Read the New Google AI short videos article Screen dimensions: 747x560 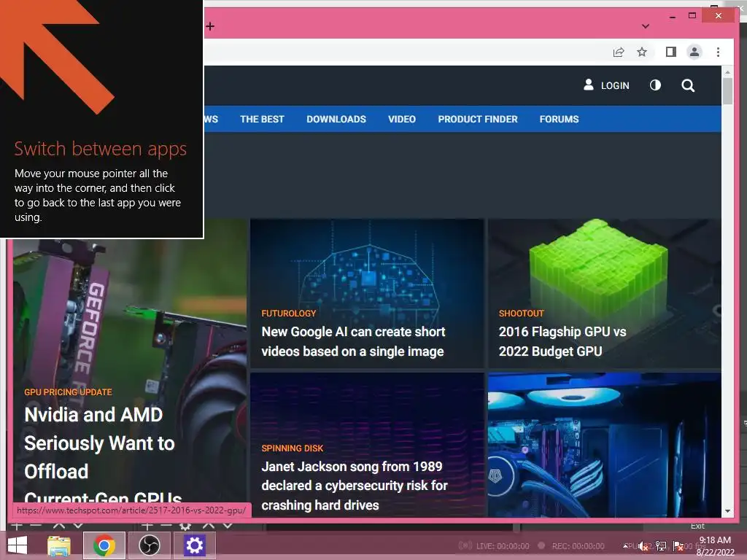tap(353, 341)
